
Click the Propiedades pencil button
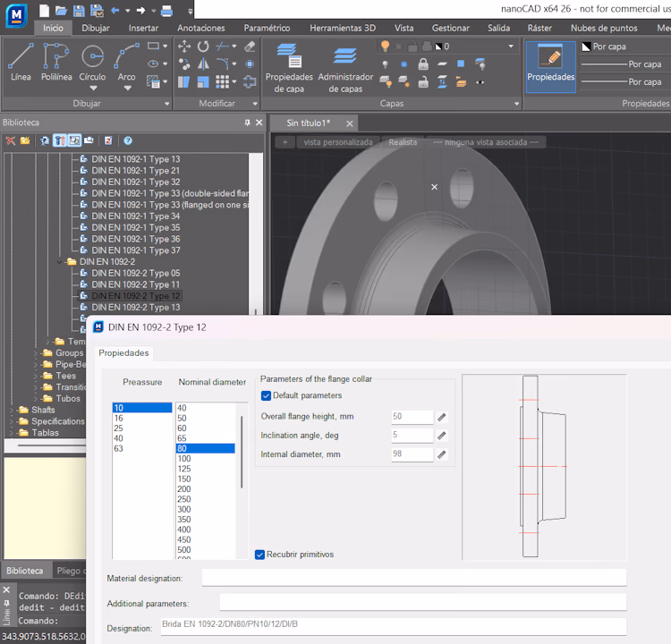click(550, 66)
